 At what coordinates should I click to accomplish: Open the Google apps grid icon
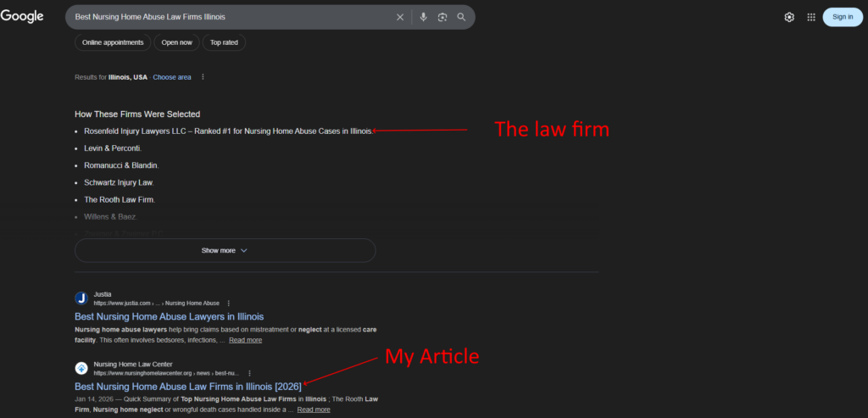click(810, 17)
